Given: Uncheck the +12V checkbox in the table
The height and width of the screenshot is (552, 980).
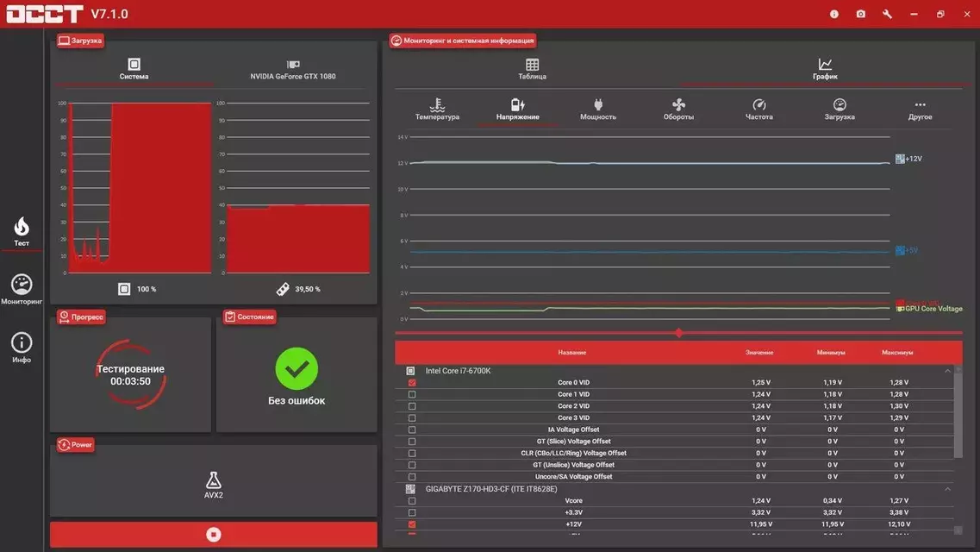Looking at the screenshot, I should (x=412, y=524).
